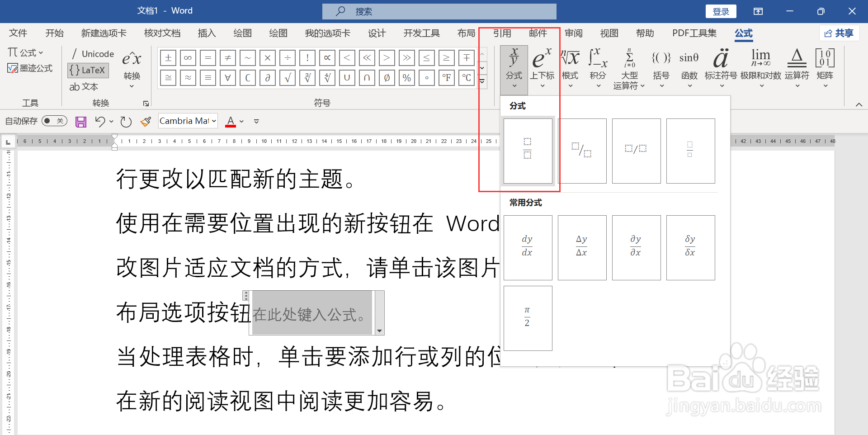Insert the stacked fraction template
Image resolution: width=868 pixels, height=435 pixels.
point(528,151)
